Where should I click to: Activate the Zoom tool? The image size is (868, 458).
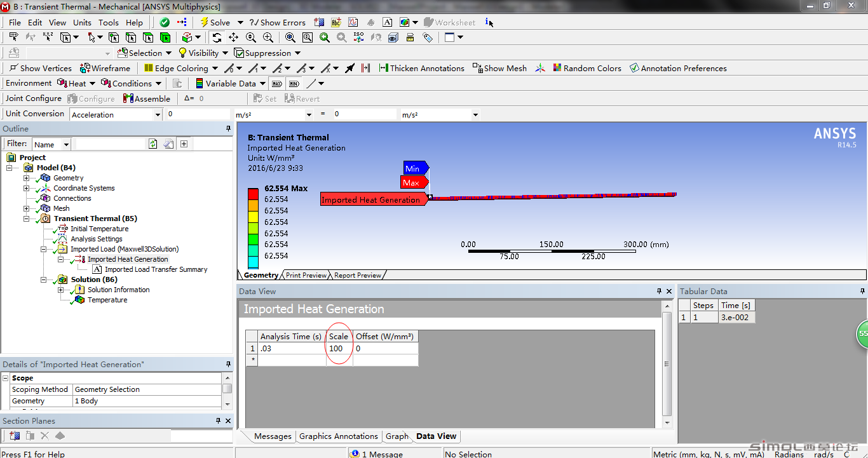click(x=250, y=37)
